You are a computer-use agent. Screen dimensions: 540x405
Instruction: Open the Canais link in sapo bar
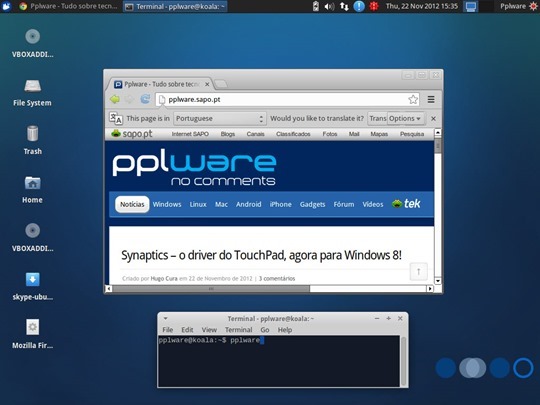click(x=255, y=134)
